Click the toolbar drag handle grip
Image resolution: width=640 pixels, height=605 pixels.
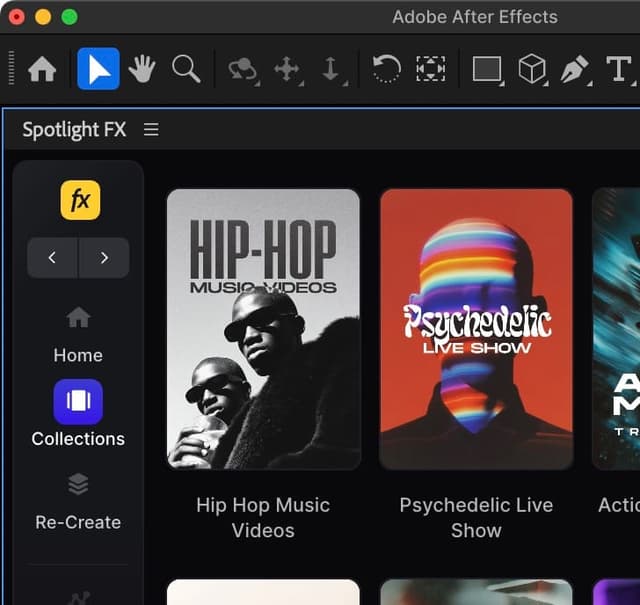11,68
